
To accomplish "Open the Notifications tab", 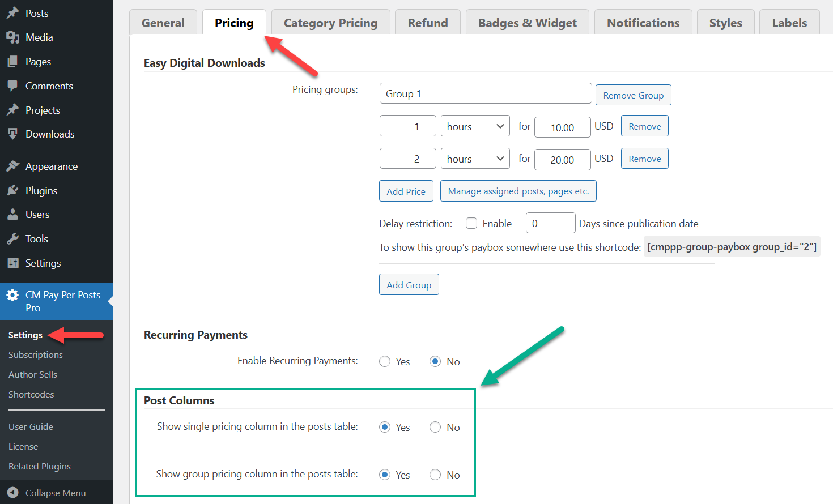I will (x=643, y=23).
